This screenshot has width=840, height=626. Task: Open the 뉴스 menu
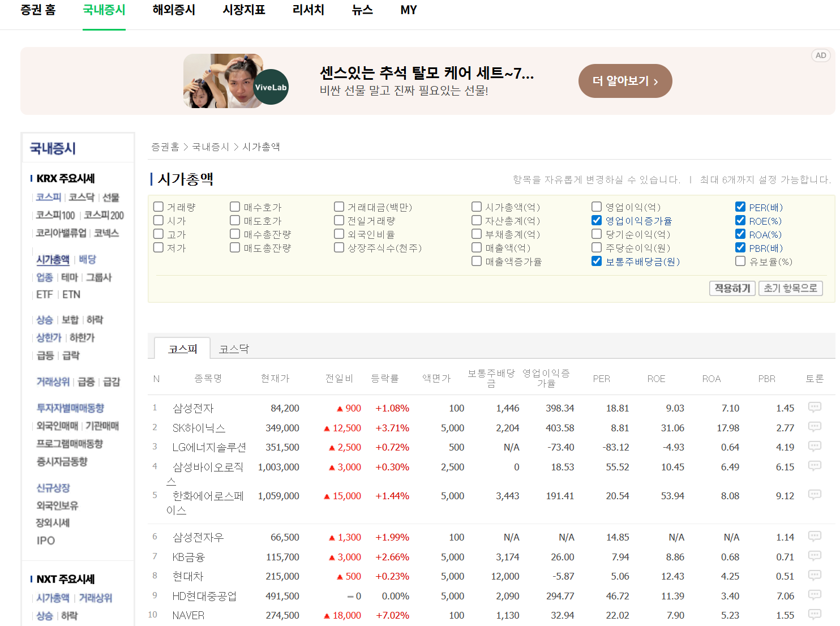click(362, 10)
